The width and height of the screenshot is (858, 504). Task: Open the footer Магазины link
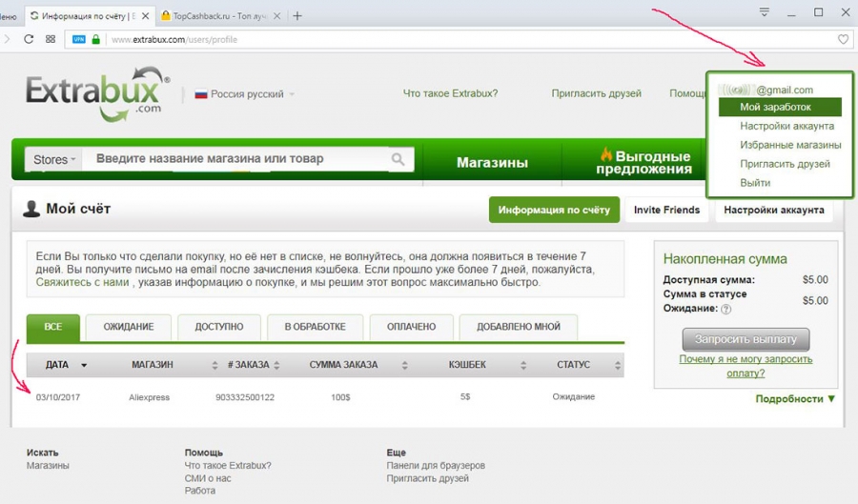coord(48,466)
